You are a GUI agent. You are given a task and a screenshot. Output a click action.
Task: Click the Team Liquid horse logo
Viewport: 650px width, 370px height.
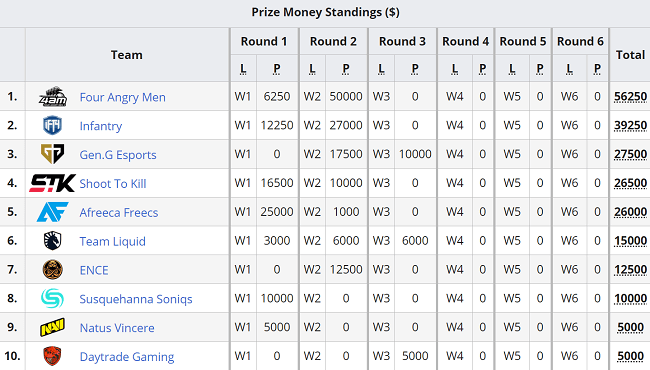53,241
